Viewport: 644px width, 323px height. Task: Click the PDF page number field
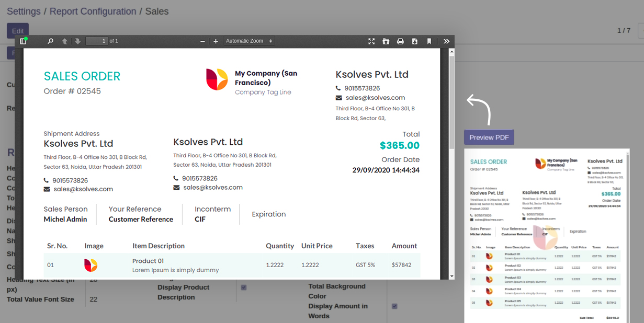[97, 41]
